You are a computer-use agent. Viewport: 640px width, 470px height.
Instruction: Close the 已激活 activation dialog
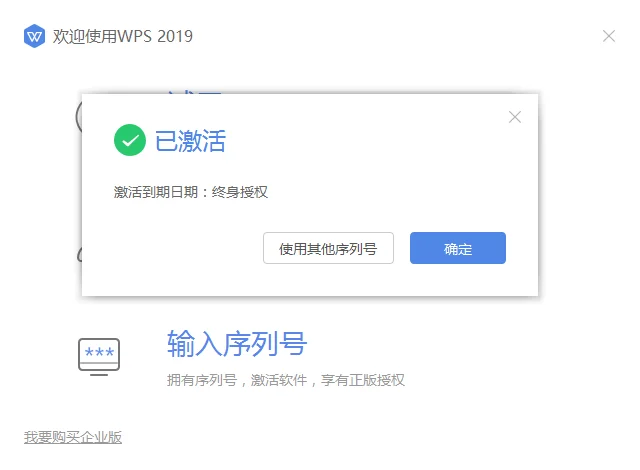(515, 117)
